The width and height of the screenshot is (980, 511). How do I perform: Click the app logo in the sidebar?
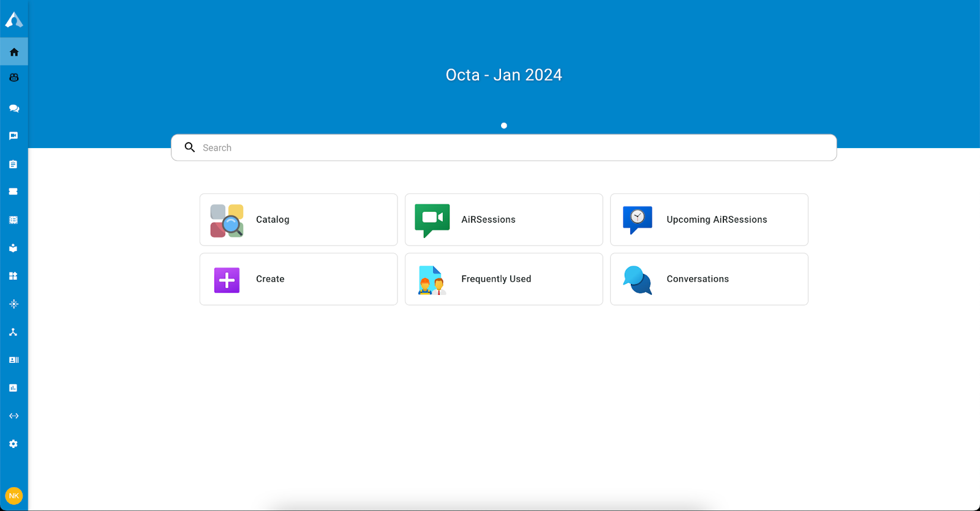[14, 20]
